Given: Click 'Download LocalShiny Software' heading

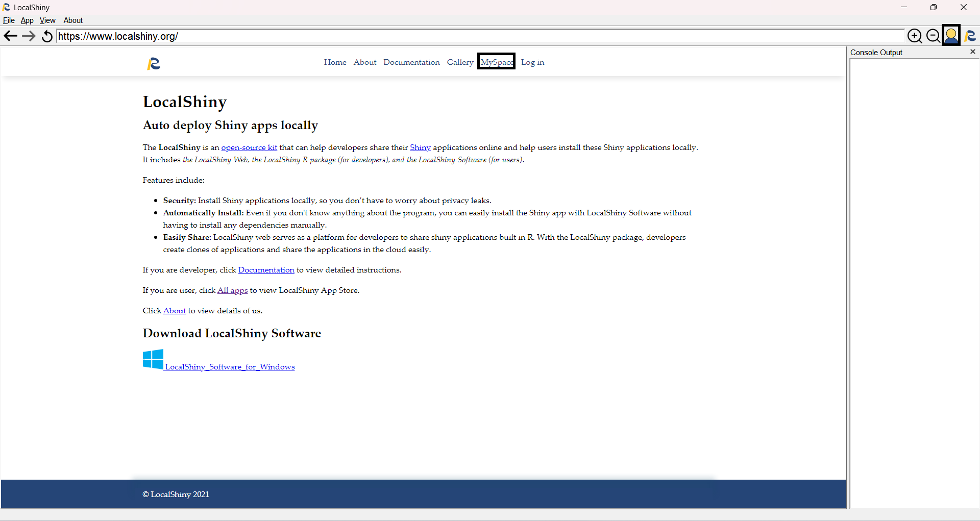Looking at the screenshot, I should point(232,333).
